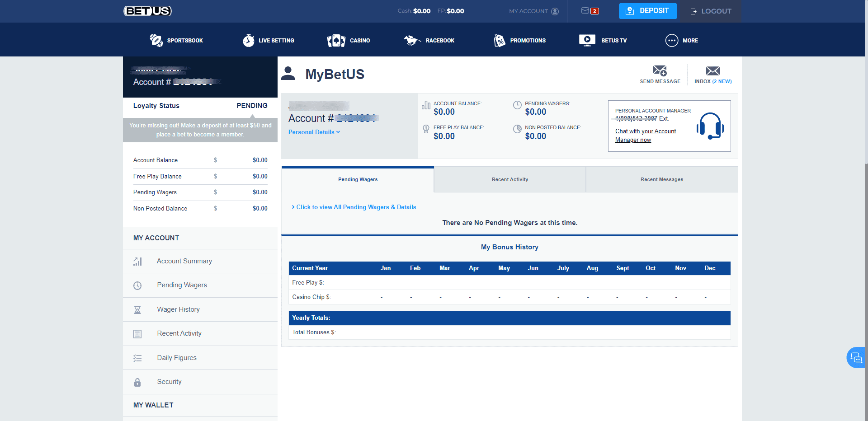868x421 pixels.
Task: Click the Total Bonuses $ row
Action: pyautogui.click(x=509, y=332)
